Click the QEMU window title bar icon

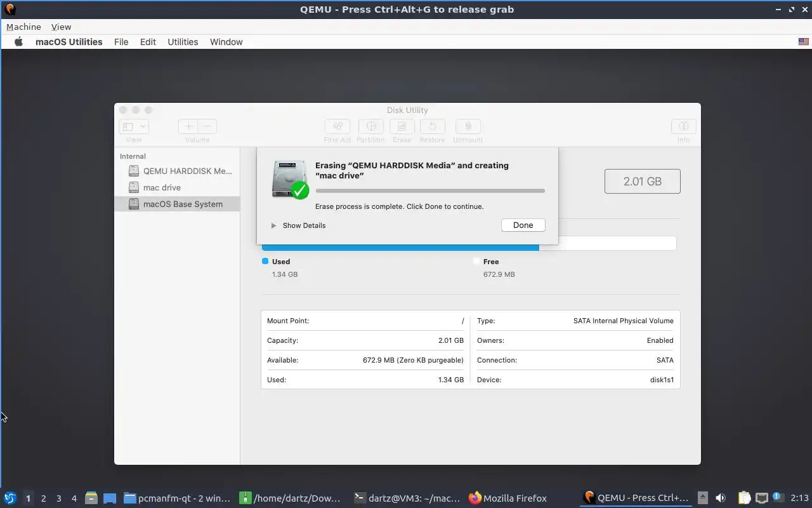pos(10,10)
